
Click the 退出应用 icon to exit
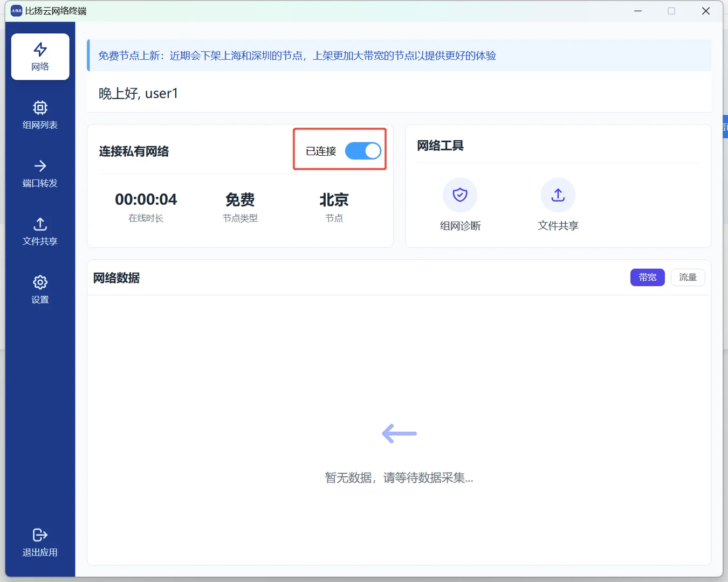[40, 542]
